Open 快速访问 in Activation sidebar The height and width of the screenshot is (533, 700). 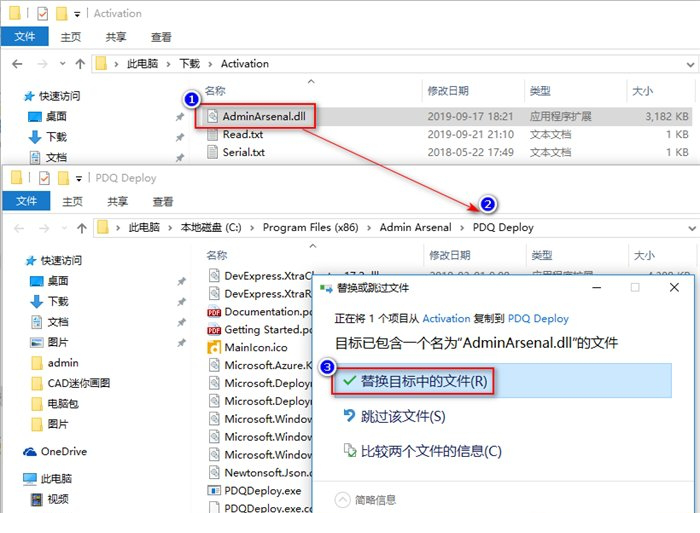pyautogui.click(x=53, y=96)
